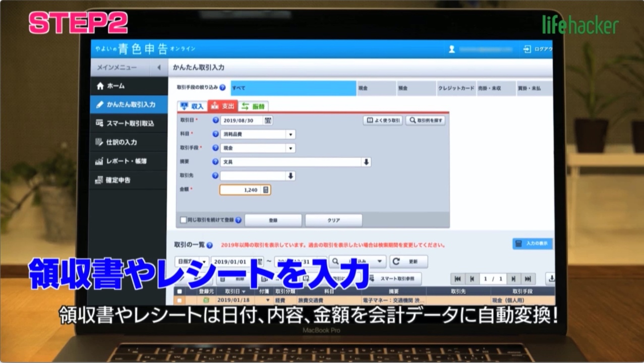644x363 pixels.
Task: Click 入力の表示 button
Action: pyautogui.click(x=533, y=244)
